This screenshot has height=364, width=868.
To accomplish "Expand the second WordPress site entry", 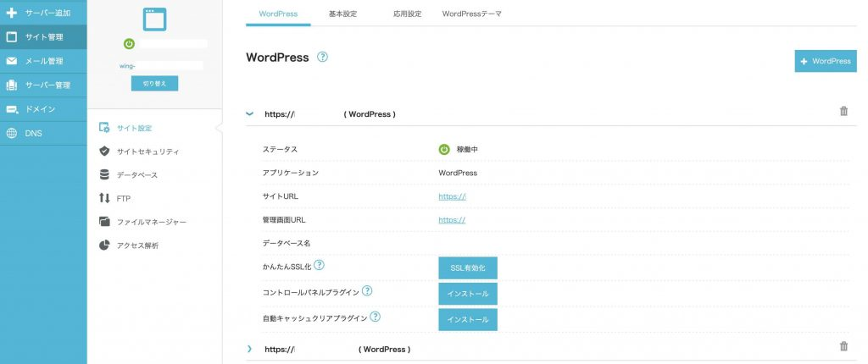I will pos(250,349).
